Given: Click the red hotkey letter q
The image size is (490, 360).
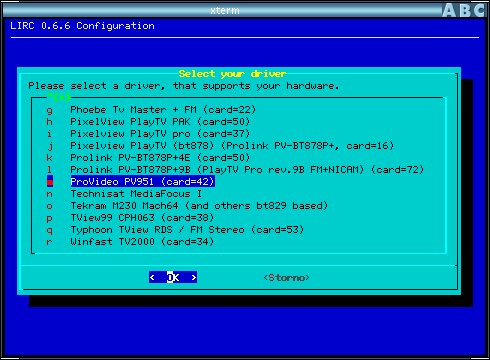Looking at the screenshot, I should click(x=50, y=231).
